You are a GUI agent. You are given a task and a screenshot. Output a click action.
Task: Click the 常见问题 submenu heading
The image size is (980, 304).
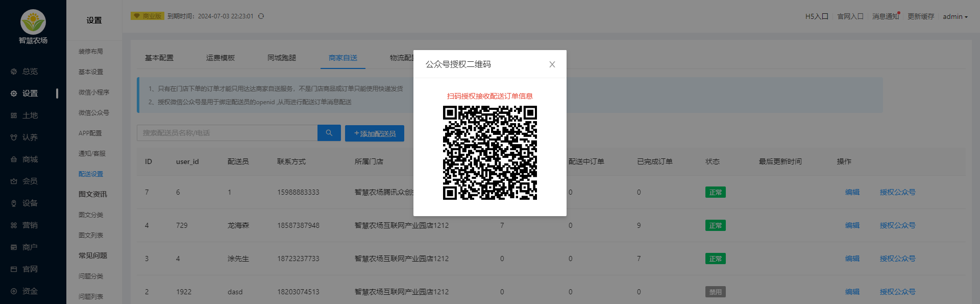click(x=93, y=255)
